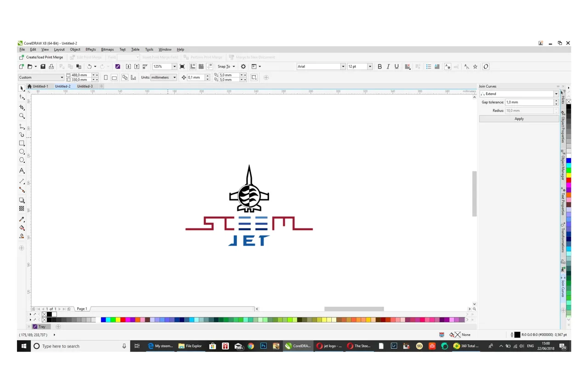Open the Open-file dropdown arrow

(x=35, y=67)
